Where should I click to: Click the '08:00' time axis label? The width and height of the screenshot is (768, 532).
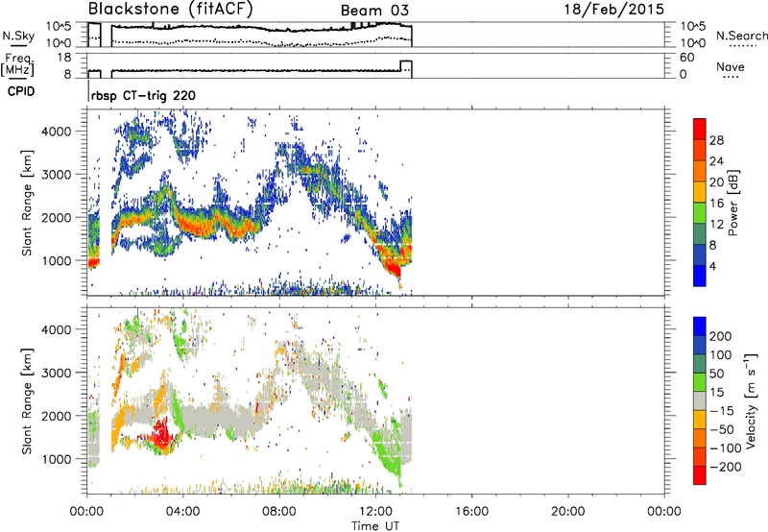coord(279,512)
